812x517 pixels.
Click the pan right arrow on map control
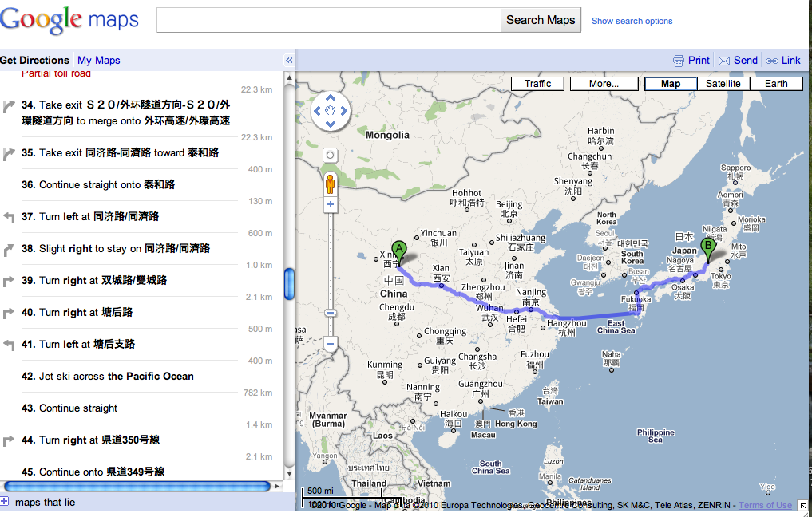(343, 111)
